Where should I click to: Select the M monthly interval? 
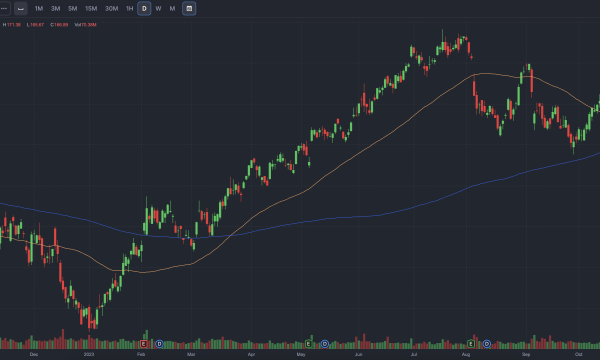tap(172, 8)
